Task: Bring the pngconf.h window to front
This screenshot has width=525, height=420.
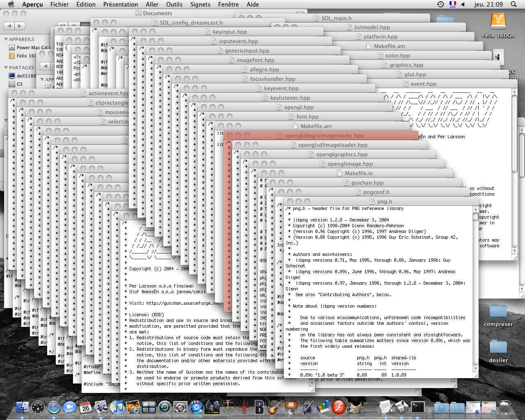Action: [x=376, y=192]
